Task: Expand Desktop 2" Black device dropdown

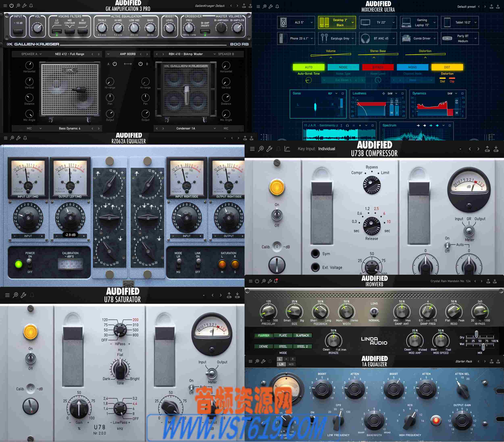Action: pos(353,22)
